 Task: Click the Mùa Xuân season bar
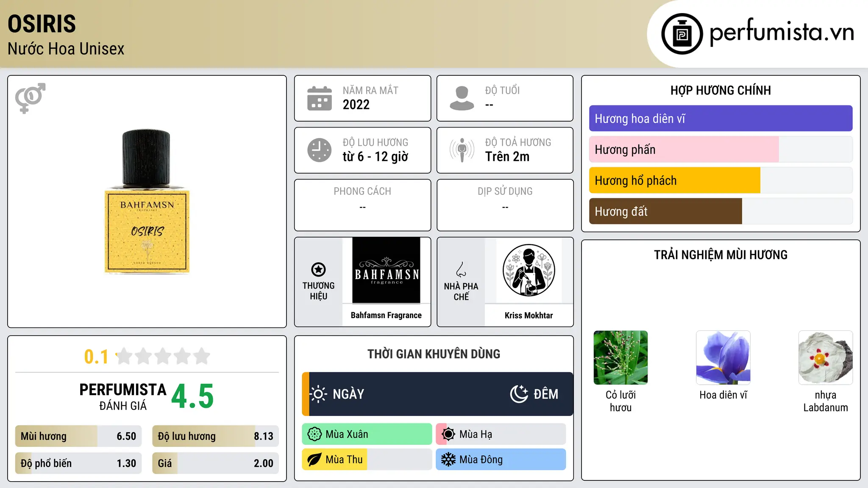367,434
